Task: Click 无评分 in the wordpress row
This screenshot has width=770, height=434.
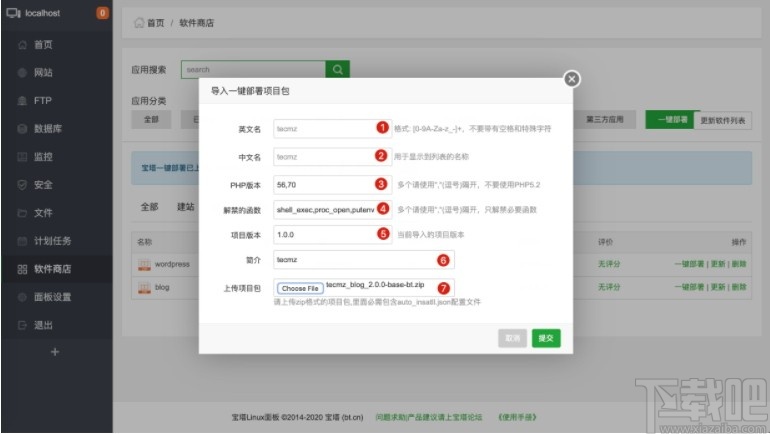Action: (609, 264)
